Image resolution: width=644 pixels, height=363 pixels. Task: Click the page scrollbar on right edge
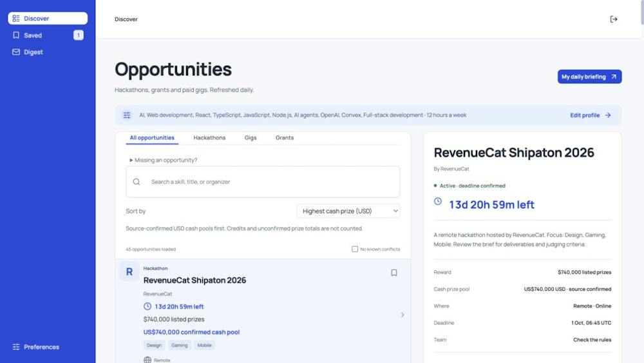[x=642, y=12]
